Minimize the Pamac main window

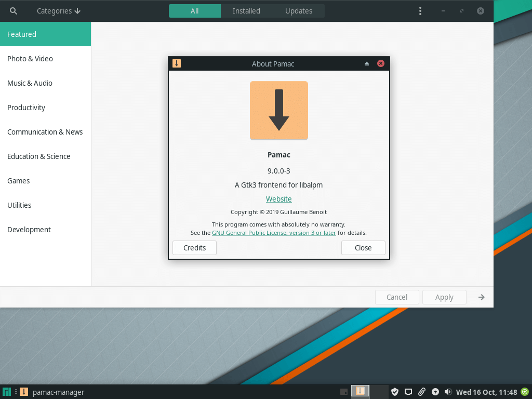tap(443, 11)
